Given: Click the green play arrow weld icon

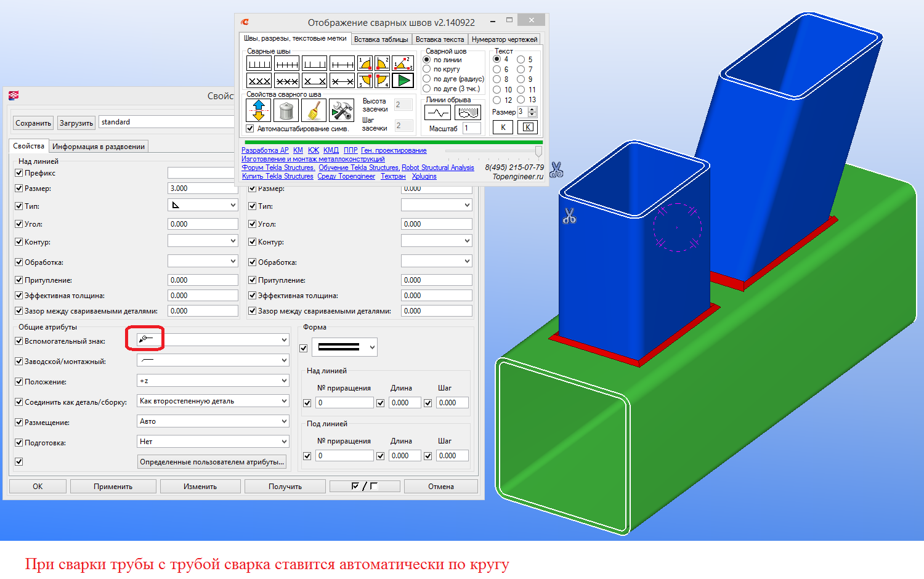Looking at the screenshot, I should (x=403, y=80).
